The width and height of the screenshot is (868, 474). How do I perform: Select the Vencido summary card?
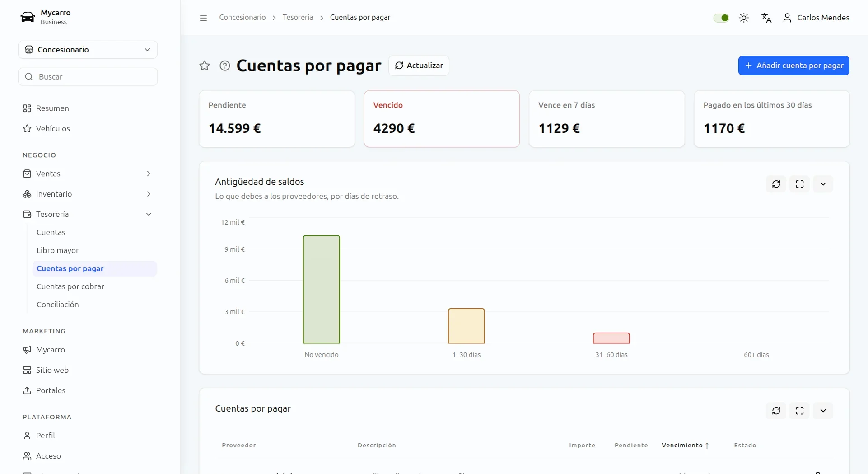[442, 119]
